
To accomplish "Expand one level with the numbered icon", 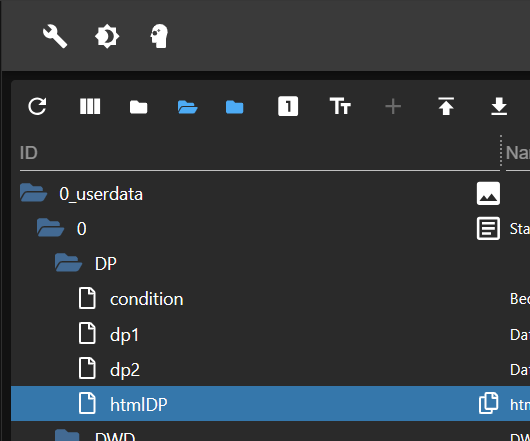I will (x=288, y=106).
